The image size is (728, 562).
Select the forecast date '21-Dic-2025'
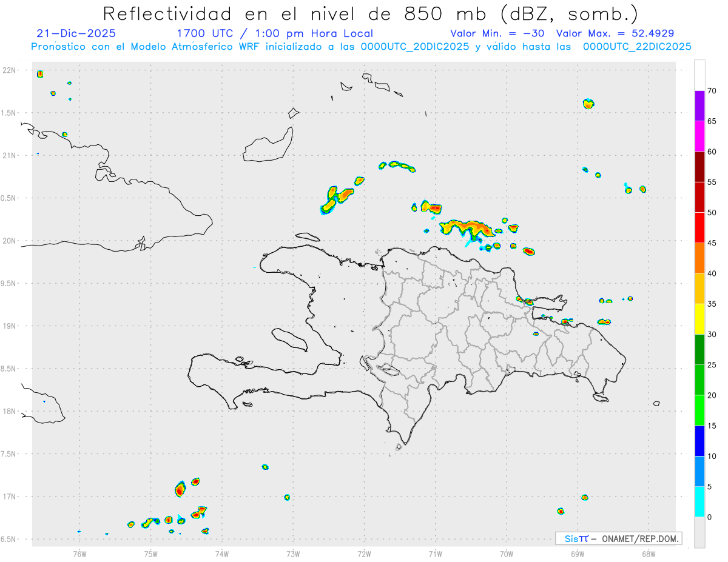click(x=76, y=33)
